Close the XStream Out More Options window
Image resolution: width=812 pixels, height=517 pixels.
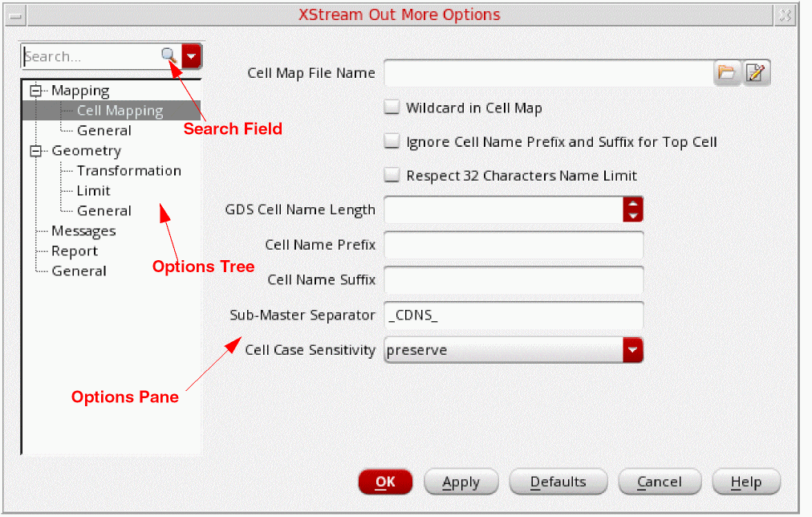point(786,15)
